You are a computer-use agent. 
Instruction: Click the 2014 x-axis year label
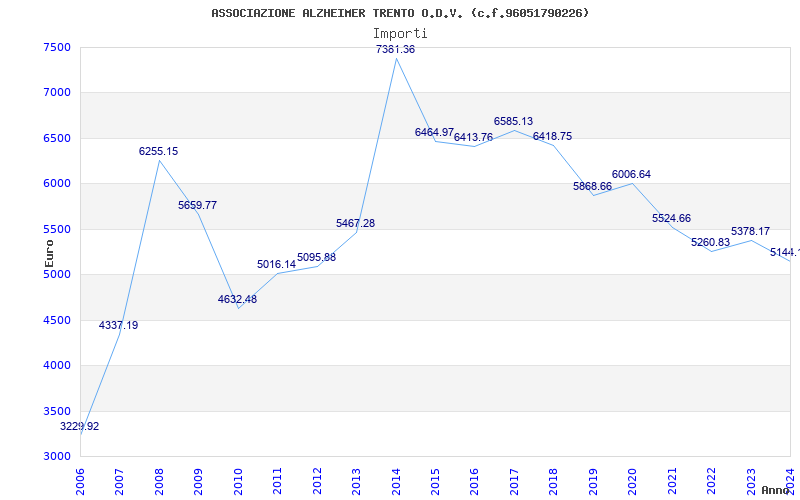pos(396,482)
